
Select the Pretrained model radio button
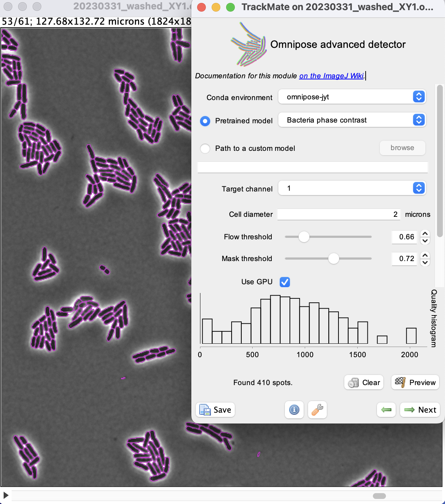tap(205, 121)
